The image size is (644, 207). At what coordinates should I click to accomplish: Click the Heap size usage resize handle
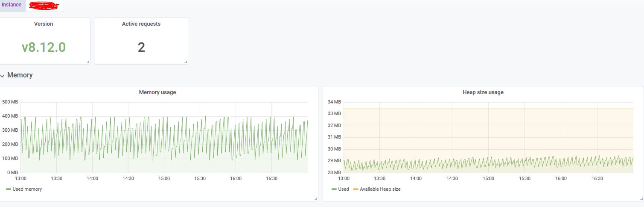[641, 199]
